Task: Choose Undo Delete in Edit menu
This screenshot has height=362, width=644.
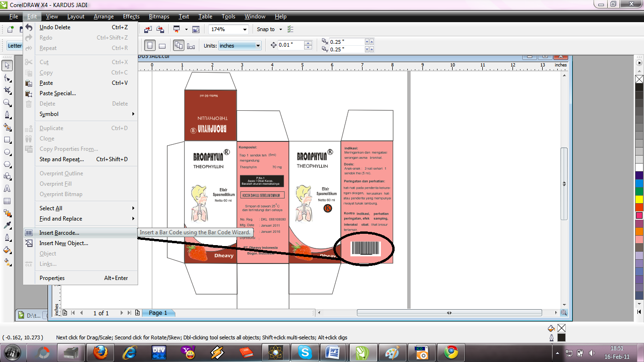Action: [81, 27]
